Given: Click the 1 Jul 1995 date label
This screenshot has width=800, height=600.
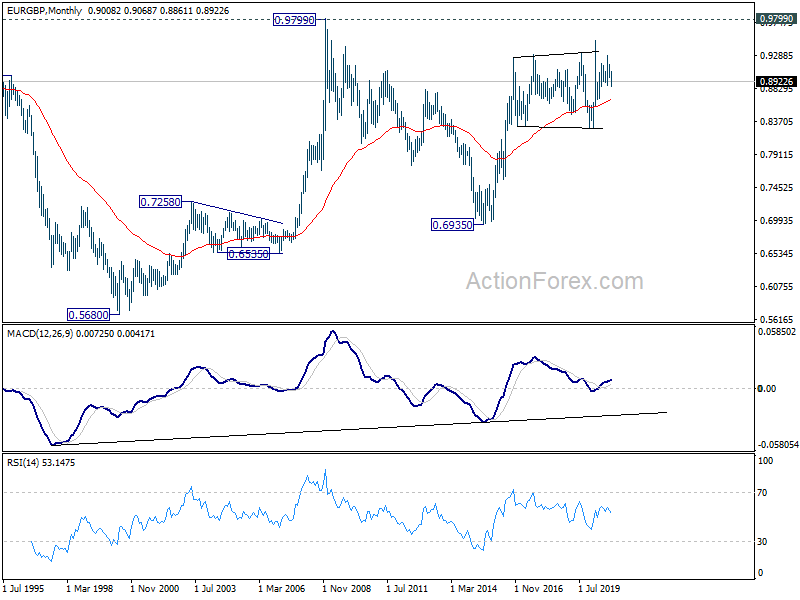Looking at the screenshot, I should [23, 588].
